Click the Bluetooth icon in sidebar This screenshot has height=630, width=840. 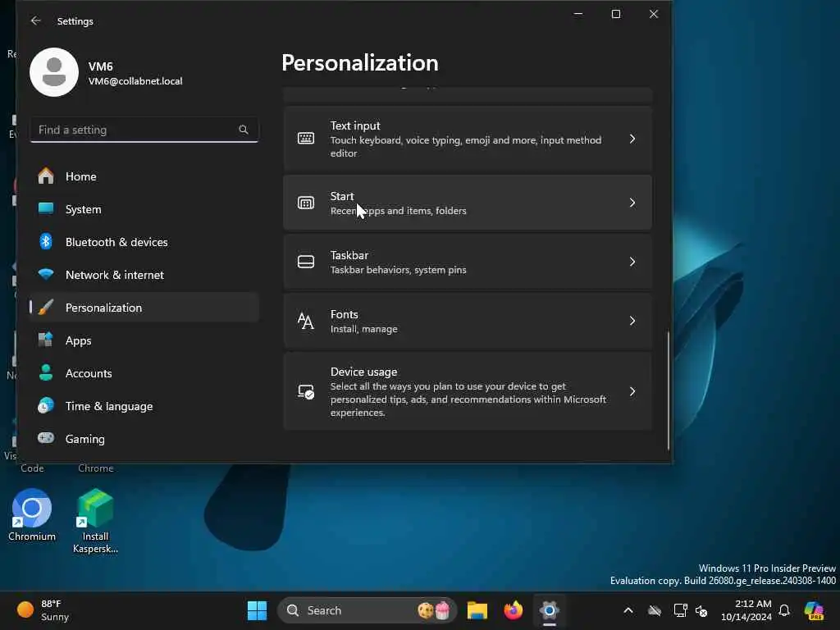point(46,242)
